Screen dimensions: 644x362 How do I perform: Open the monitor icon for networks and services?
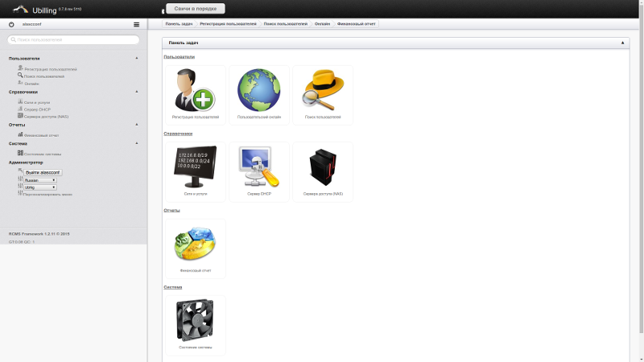pos(195,167)
